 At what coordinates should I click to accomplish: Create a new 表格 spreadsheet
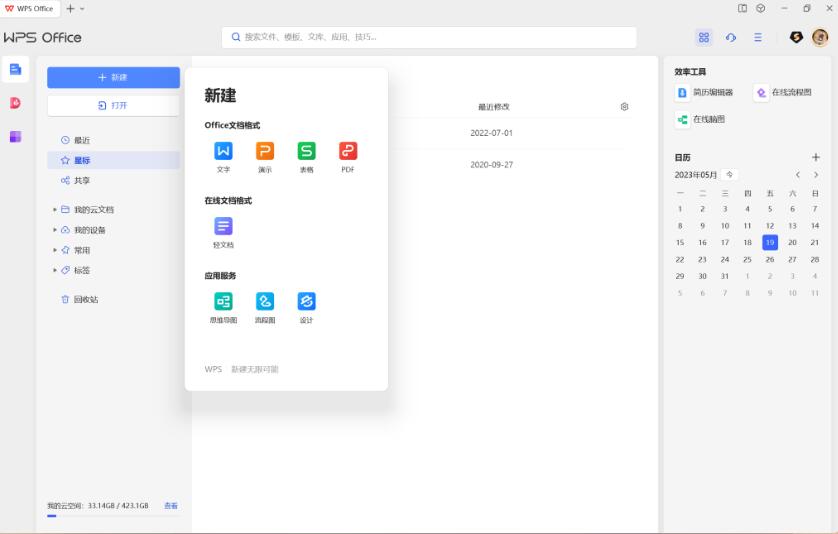click(x=306, y=151)
